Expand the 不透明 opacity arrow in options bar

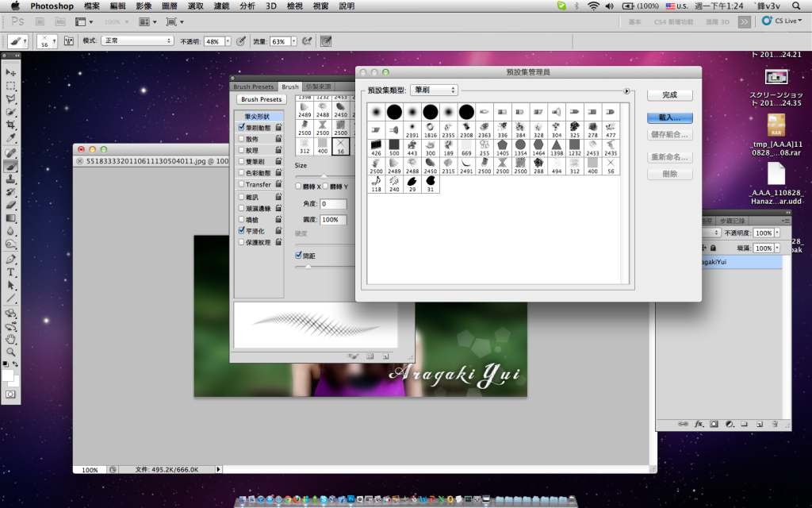(228, 40)
